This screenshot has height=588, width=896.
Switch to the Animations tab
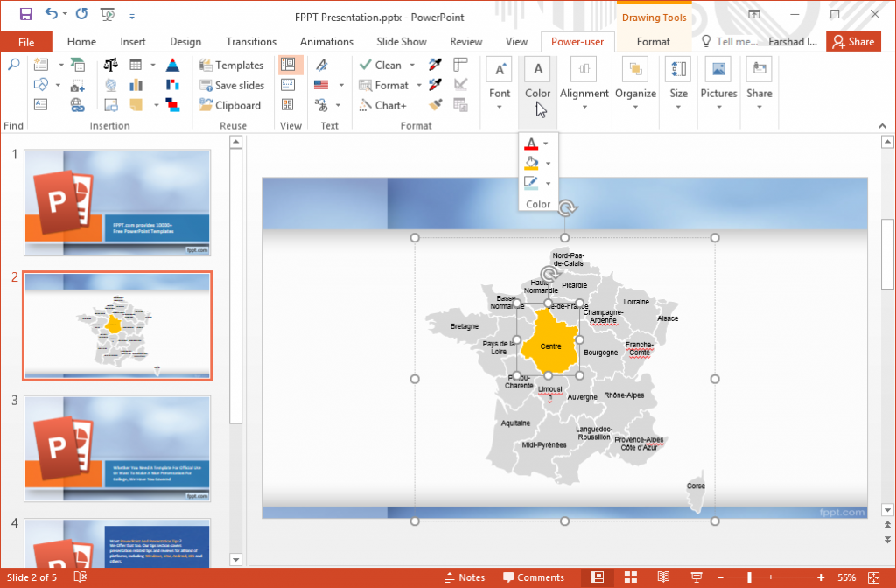(326, 41)
